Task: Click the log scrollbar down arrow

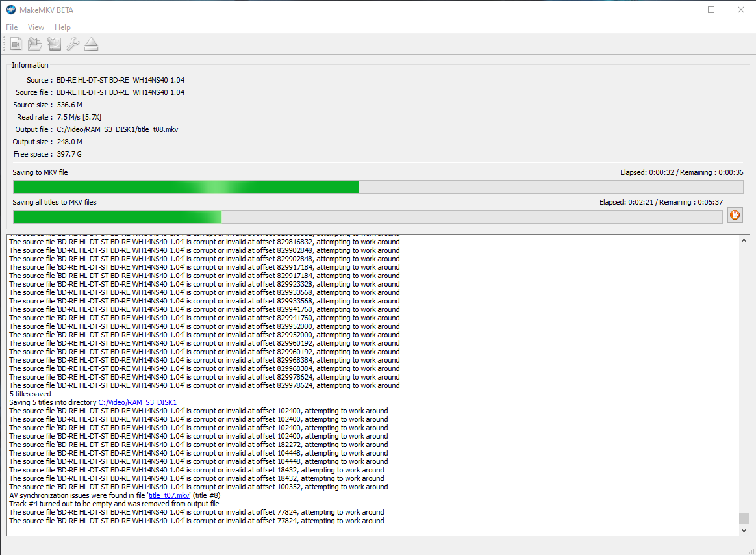Action: pos(744,530)
